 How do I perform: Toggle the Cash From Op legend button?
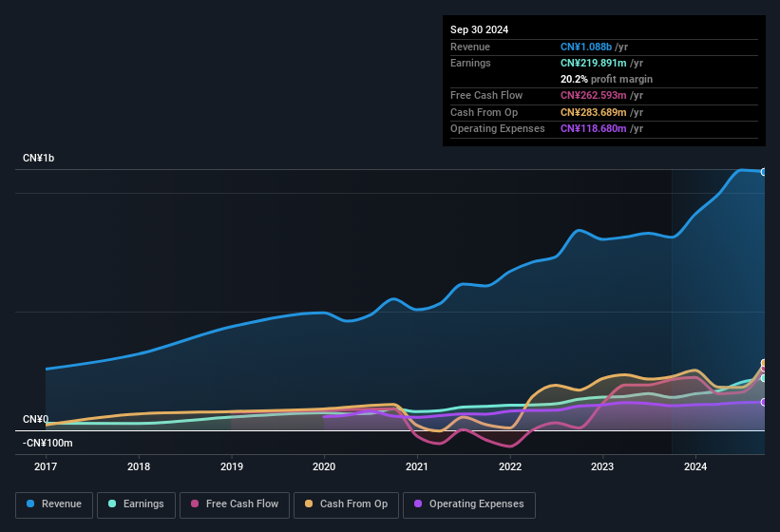click(x=346, y=504)
